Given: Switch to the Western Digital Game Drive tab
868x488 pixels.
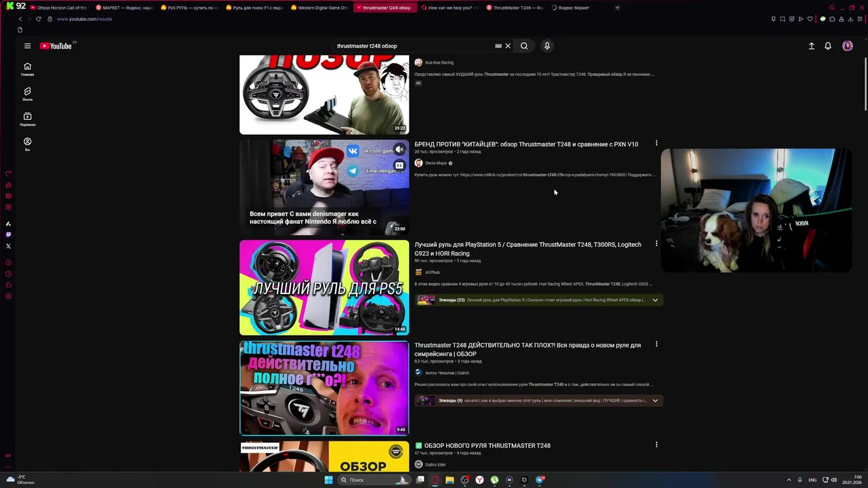Looking at the screenshot, I should point(320,7).
